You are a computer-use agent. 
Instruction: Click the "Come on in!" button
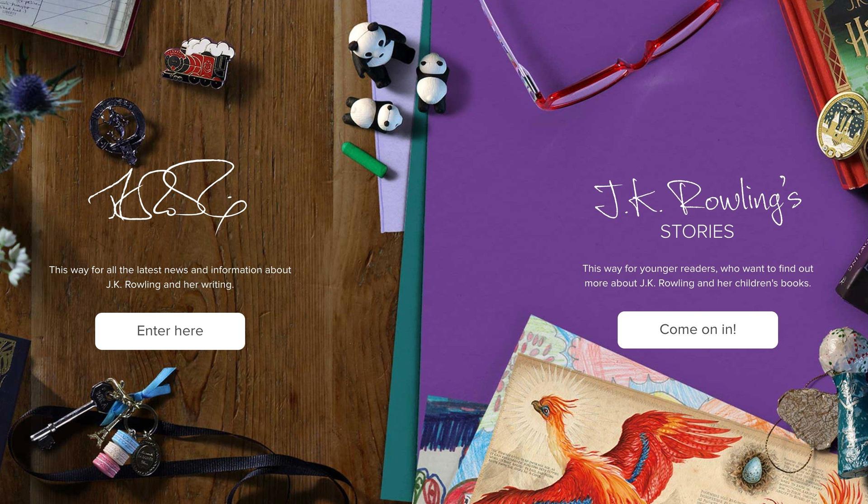click(x=698, y=330)
